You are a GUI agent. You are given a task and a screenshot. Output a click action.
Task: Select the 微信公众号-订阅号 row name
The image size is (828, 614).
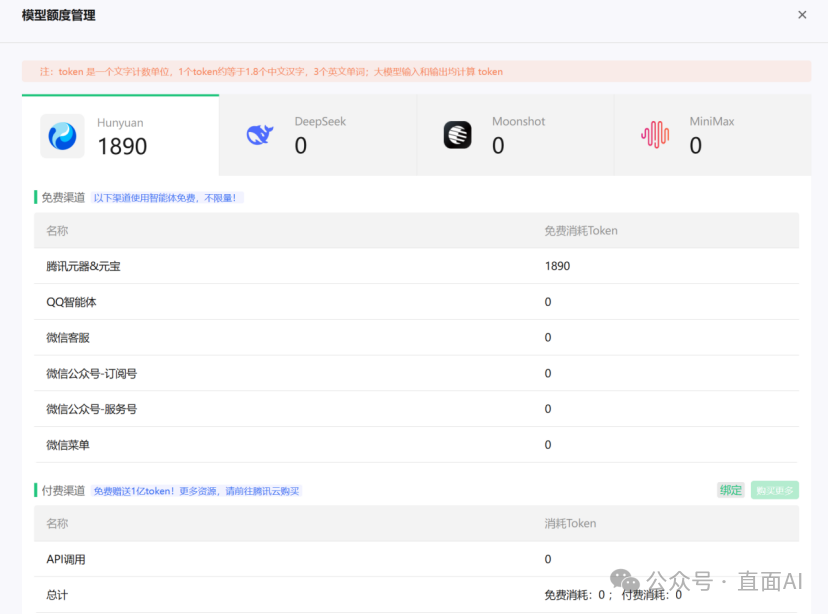pos(91,373)
